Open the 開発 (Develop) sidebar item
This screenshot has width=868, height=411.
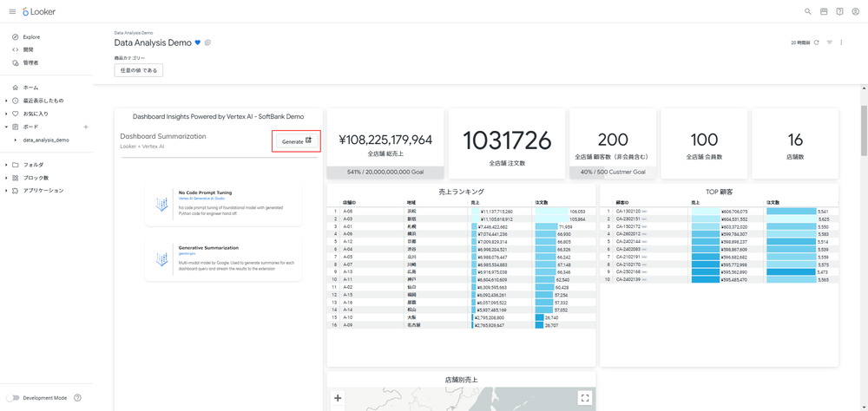29,49
